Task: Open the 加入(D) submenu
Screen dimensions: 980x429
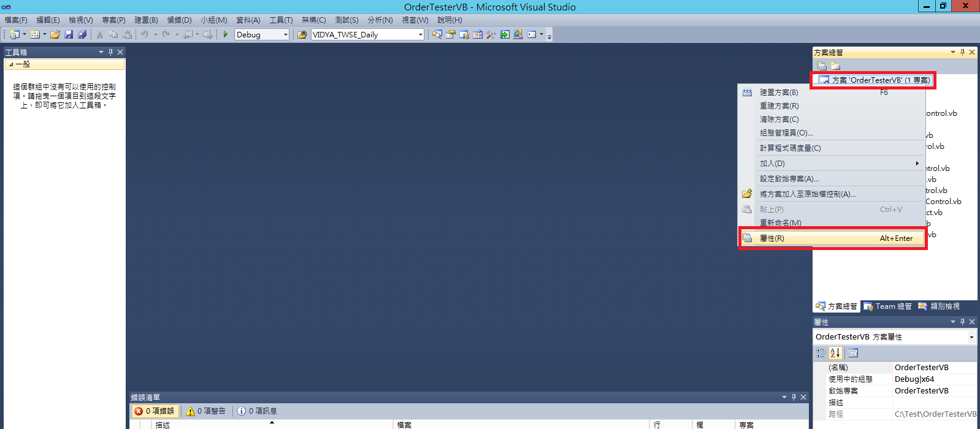Action: point(832,164)
